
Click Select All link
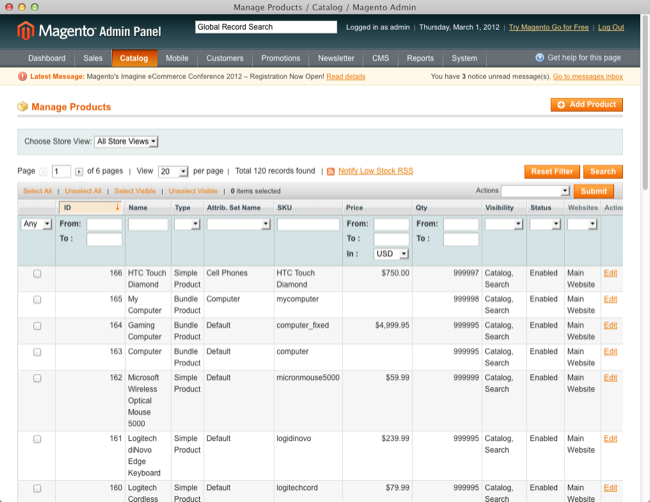point(37,191)
